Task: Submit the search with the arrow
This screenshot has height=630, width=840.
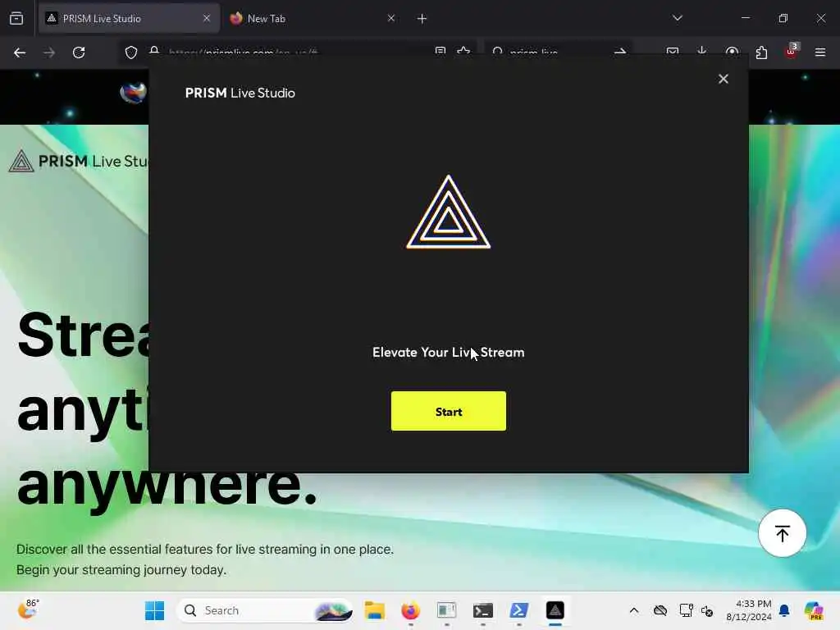Action: 620,52
